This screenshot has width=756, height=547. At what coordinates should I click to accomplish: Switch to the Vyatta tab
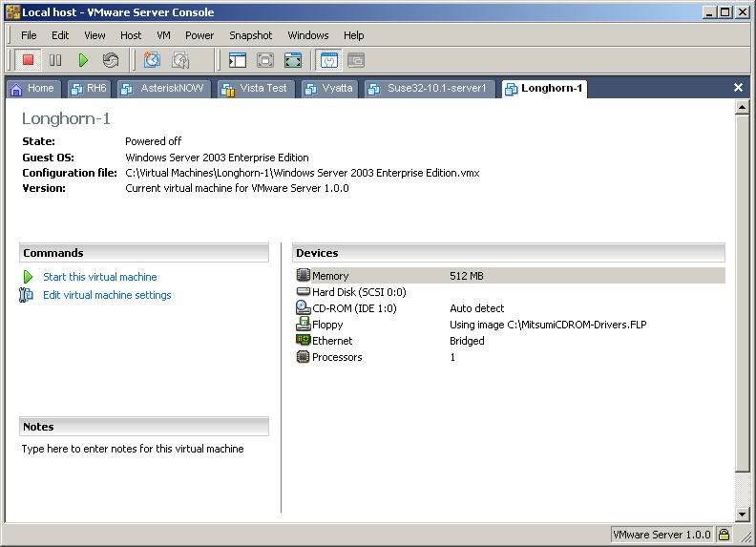(329, 88)
